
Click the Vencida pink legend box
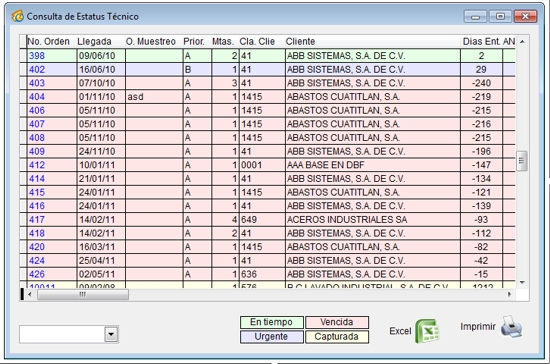337,322
